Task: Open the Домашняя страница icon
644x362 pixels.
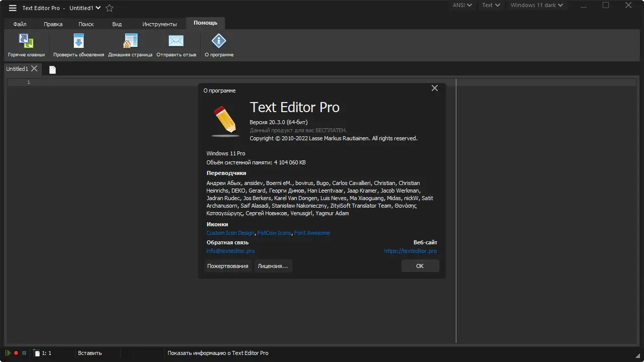Action: [130, 44]
